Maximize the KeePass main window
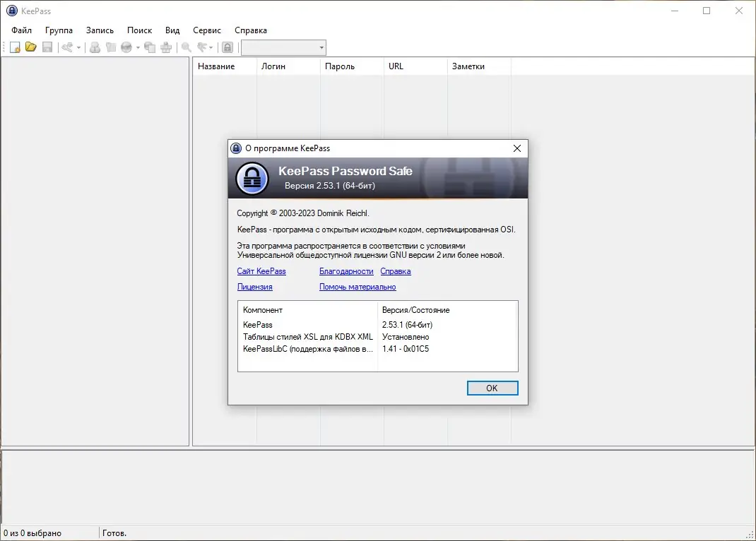This screenshot has height=541, width=756. [x=707, y=11]
